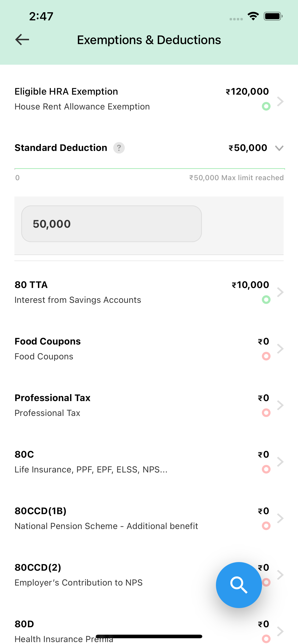Open Eligible HRA Exemption chevron
The height and width of the screenshot is (644, 298).
280,102
